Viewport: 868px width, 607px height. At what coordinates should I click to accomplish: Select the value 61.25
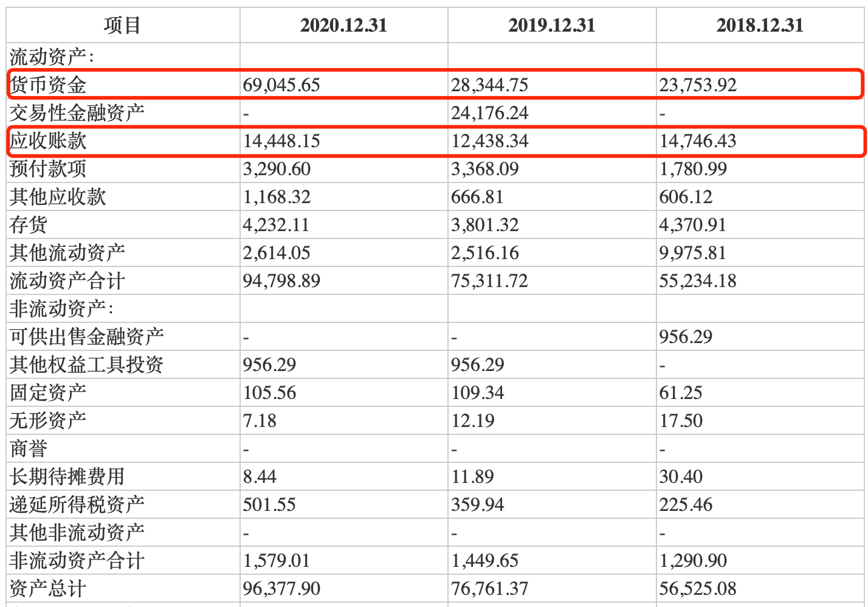coord(681,392)
